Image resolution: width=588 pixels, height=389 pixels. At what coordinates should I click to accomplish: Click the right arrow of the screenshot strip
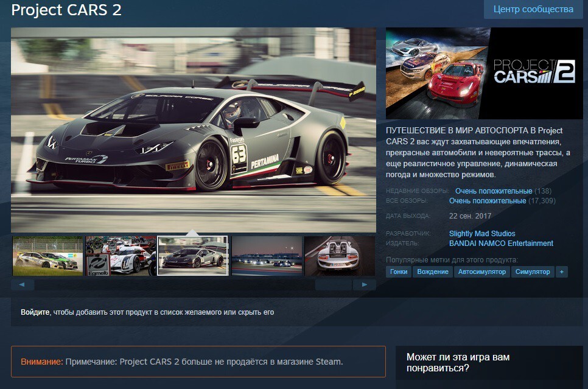pos(364,285)
